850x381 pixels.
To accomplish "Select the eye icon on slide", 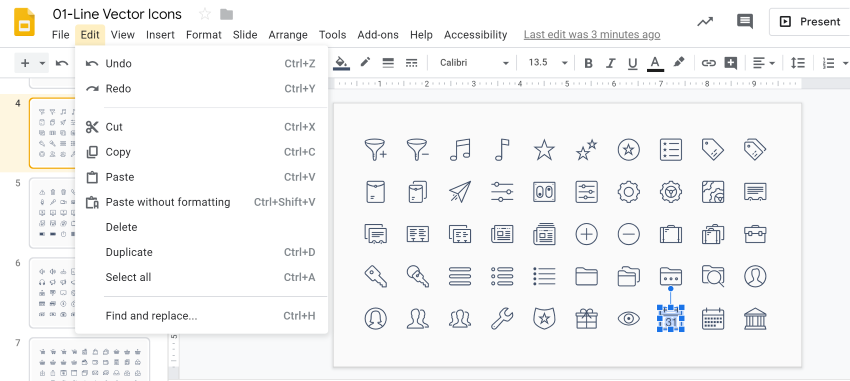I will coord(629,319).
